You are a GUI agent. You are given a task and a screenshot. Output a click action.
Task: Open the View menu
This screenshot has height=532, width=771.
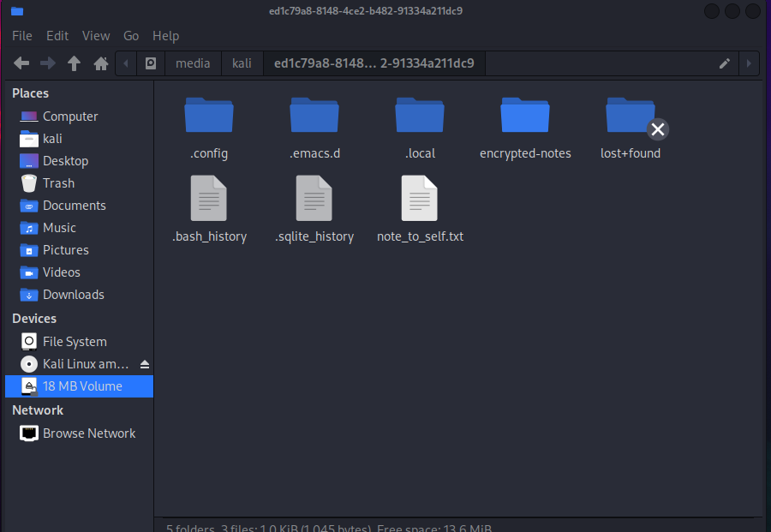[96, 35]
